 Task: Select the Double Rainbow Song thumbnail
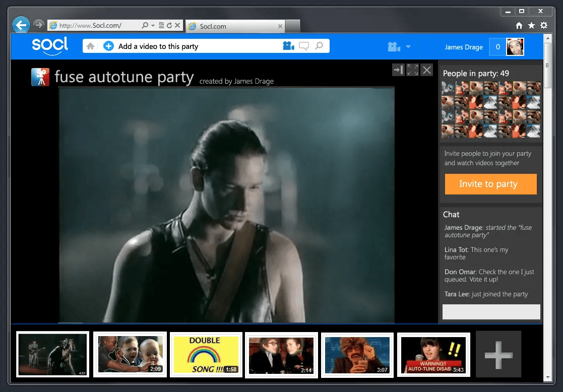206,354
